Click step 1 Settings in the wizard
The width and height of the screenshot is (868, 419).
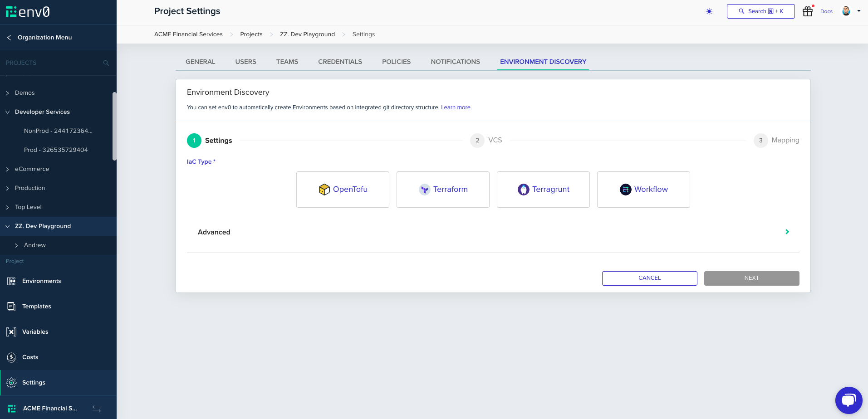coord(210,141)
